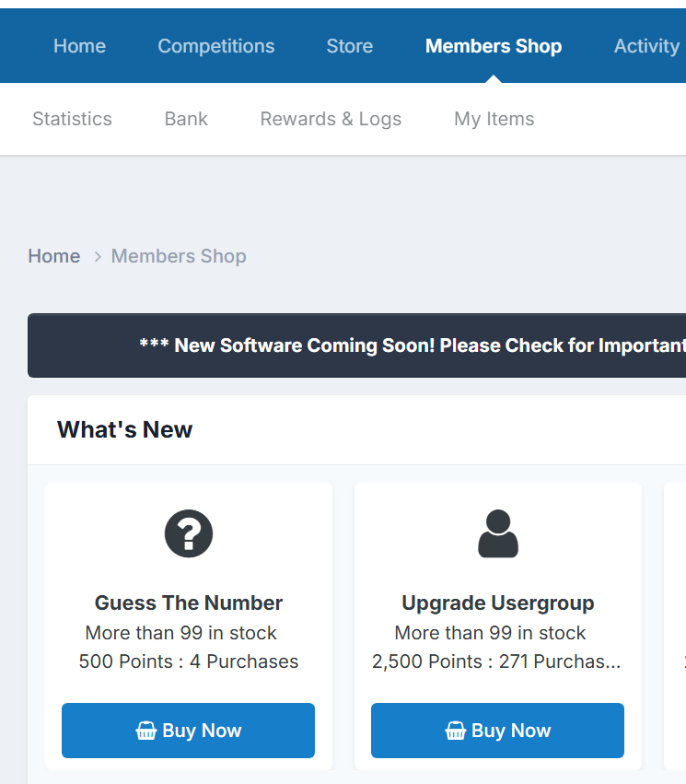Viewport: 686px width, 784px height.
Task: View the My Items page
Action: click(x=494, y=119)
